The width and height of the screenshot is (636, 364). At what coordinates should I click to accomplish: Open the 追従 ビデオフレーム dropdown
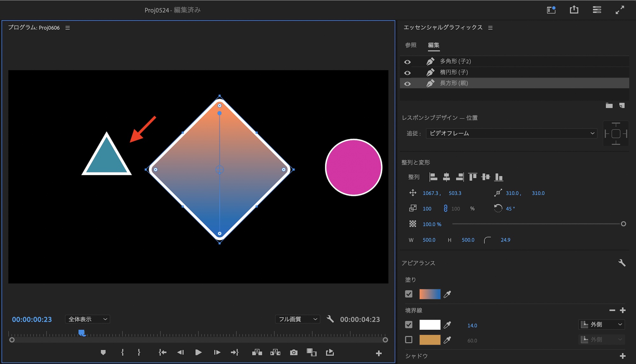click(x=511, y=133)
